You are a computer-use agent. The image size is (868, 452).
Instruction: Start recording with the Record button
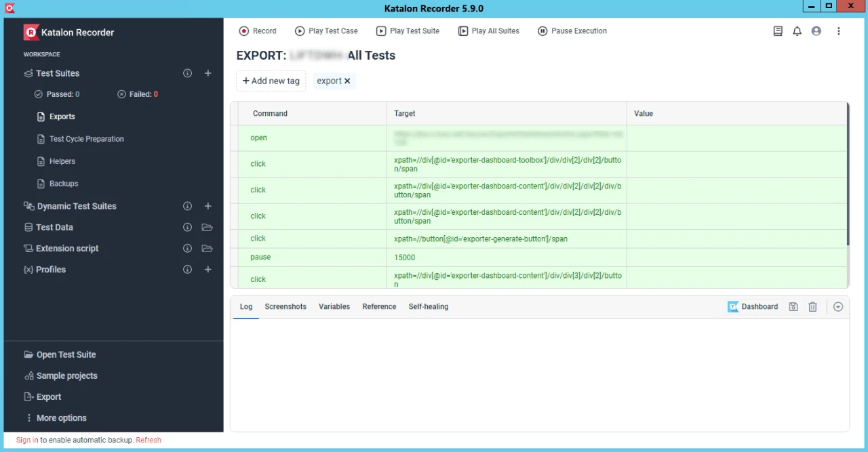point(258,31)
